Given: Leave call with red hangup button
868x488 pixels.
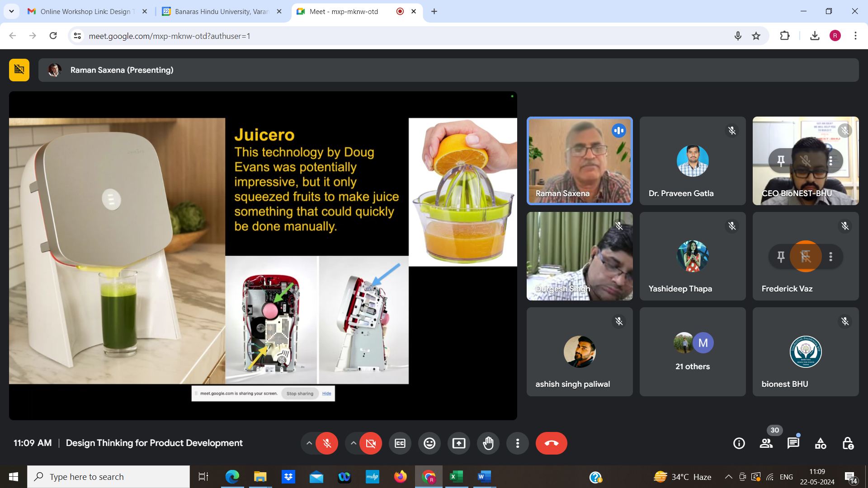Looking at the screenshot, I should 551,443.
